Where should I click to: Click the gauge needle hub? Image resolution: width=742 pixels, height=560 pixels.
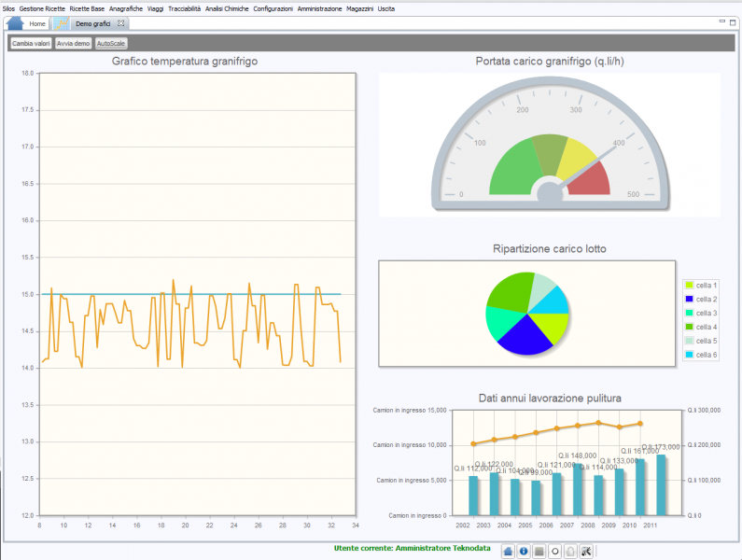click(x=550, y=194)
